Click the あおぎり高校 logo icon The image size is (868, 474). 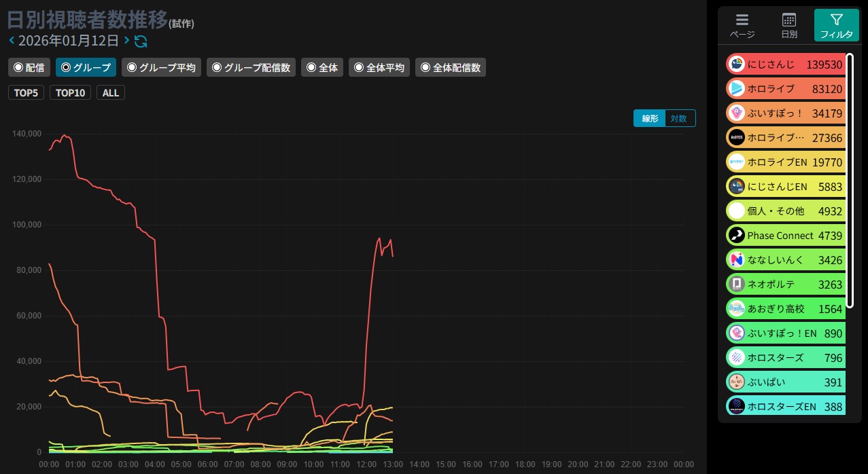[x=736, y=309]
